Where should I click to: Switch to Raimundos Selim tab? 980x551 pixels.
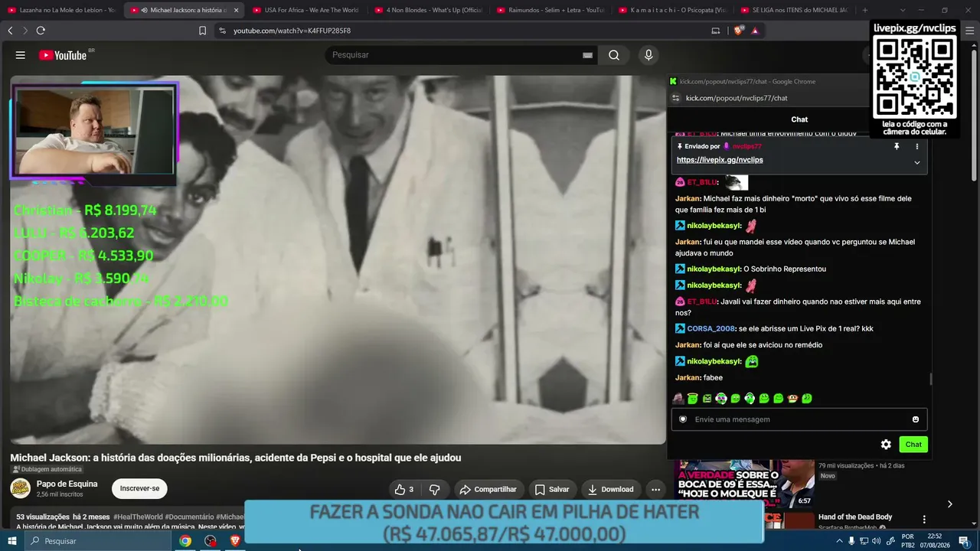[551, 10]
